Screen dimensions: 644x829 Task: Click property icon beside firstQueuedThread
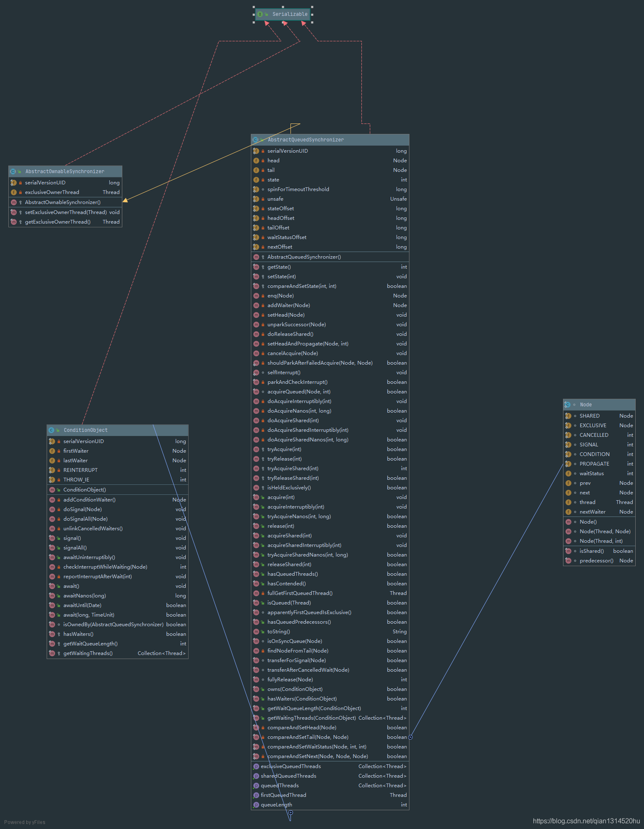click(256, 795)
